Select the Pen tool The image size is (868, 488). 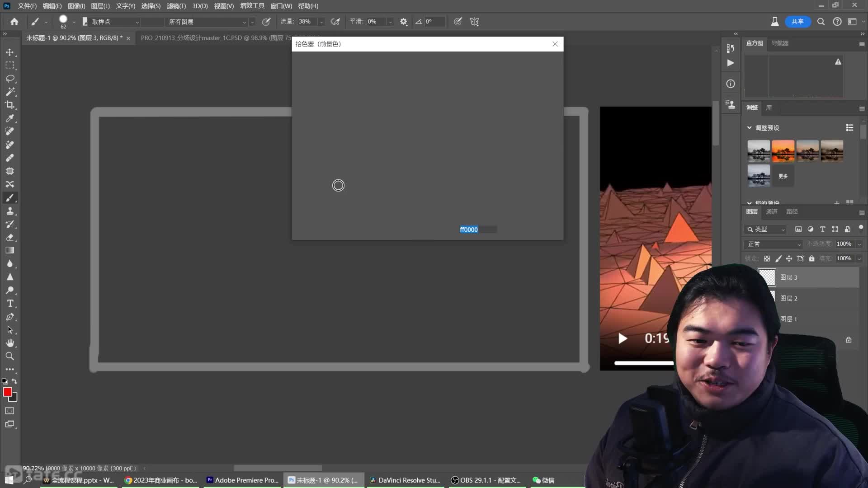pyautogui.click(x=10, y=317)
